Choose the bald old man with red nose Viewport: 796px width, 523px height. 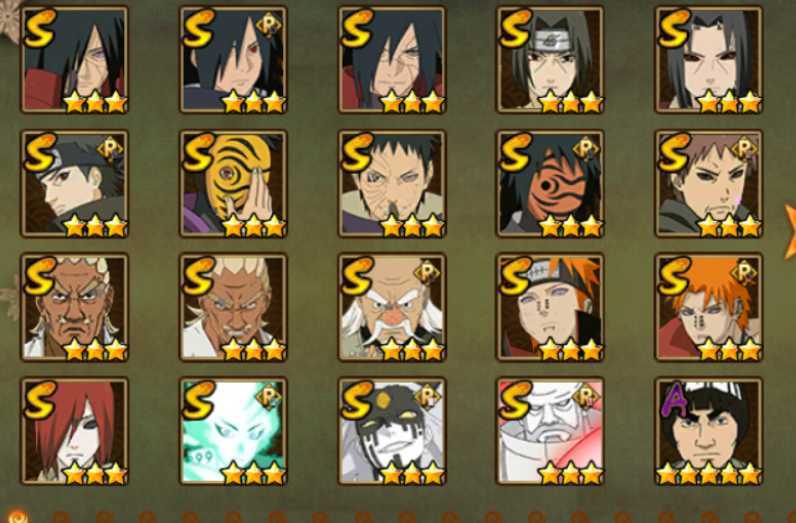pyautogui.click(x=391, y=307)
